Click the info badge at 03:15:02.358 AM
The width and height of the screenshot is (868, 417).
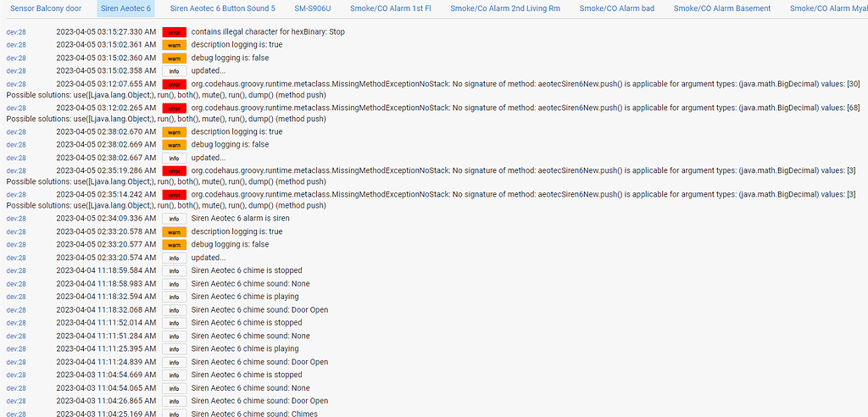pos(174,71)
